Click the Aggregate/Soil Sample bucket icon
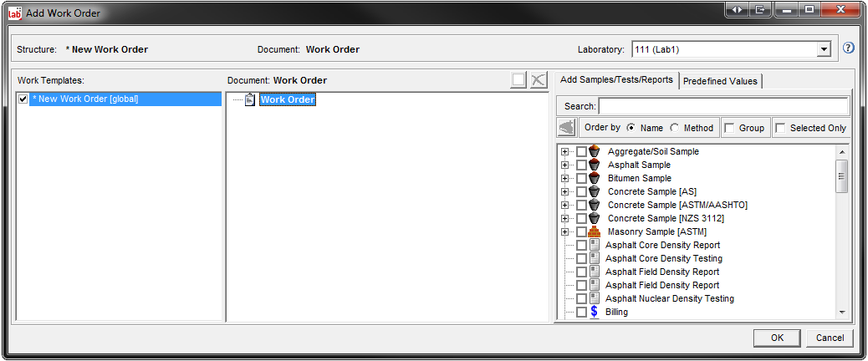The image size is (868, 361). [x=595, y=151]
